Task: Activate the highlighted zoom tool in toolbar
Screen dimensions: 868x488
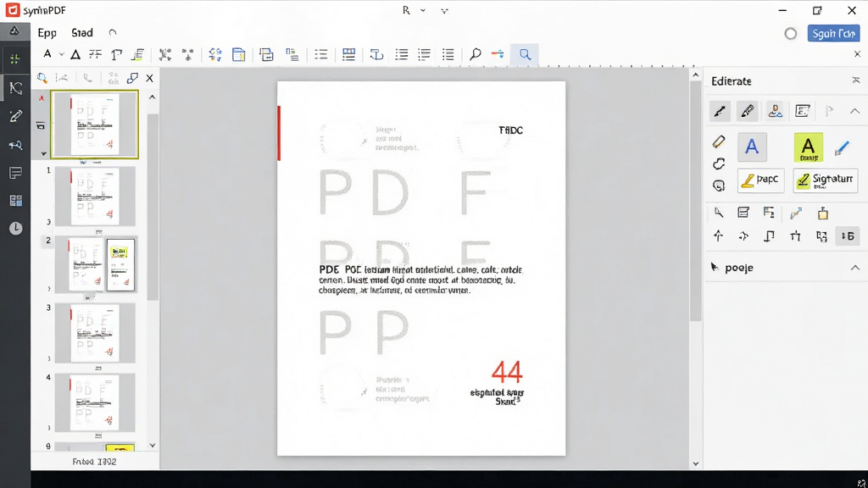Action: (x=525, y=54)
